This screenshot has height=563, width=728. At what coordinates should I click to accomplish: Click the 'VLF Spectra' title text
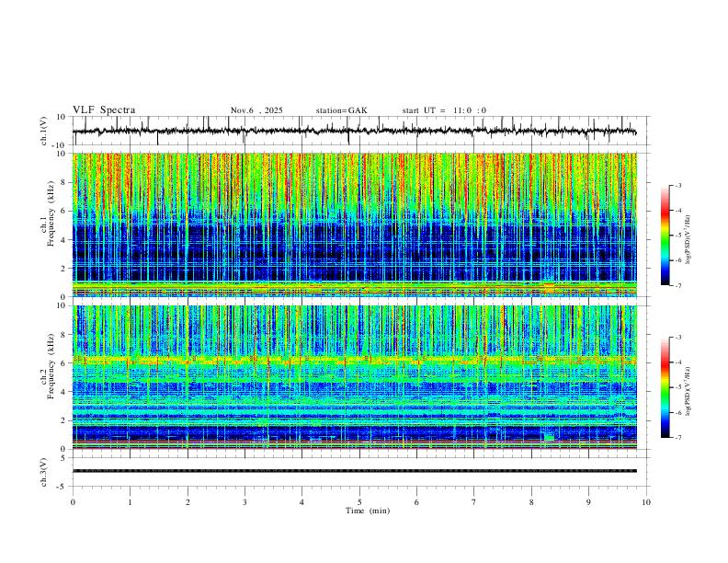click(x=104, y=110)
